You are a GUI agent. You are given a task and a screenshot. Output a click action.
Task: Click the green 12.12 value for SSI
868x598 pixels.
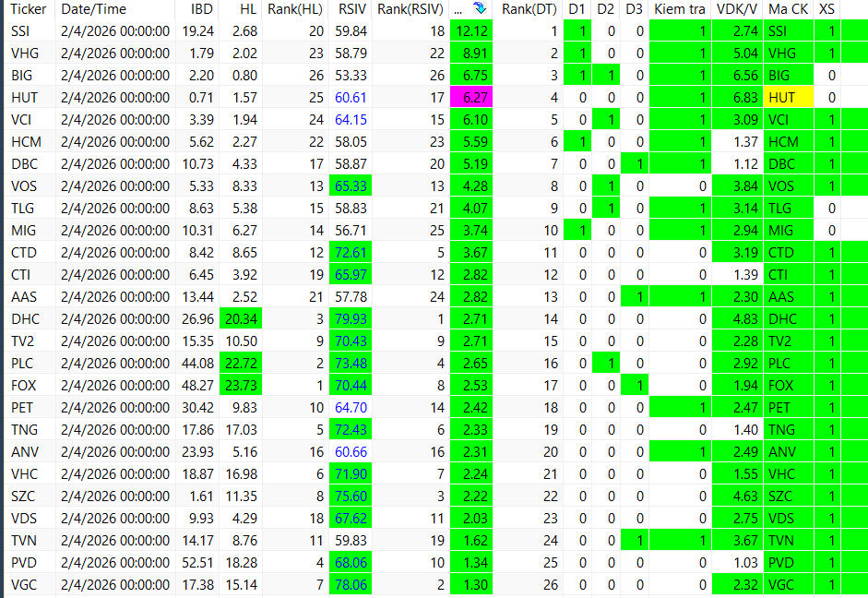coord(471,31)
